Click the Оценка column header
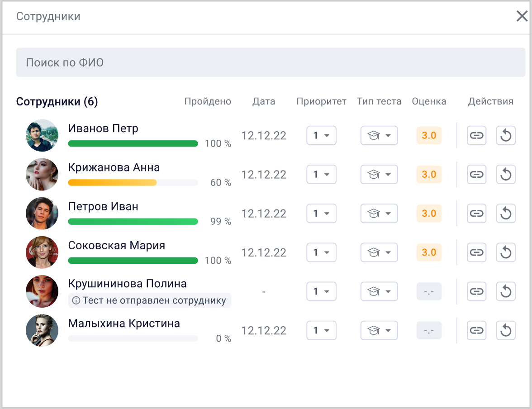 click(x=429, y=101)
